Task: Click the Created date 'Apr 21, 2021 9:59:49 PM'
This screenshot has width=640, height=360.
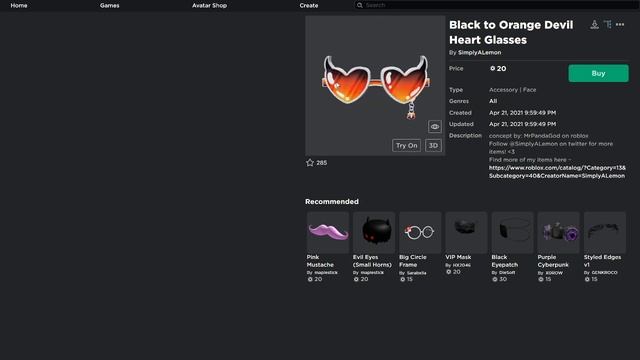Action: (x=522, y=113)
